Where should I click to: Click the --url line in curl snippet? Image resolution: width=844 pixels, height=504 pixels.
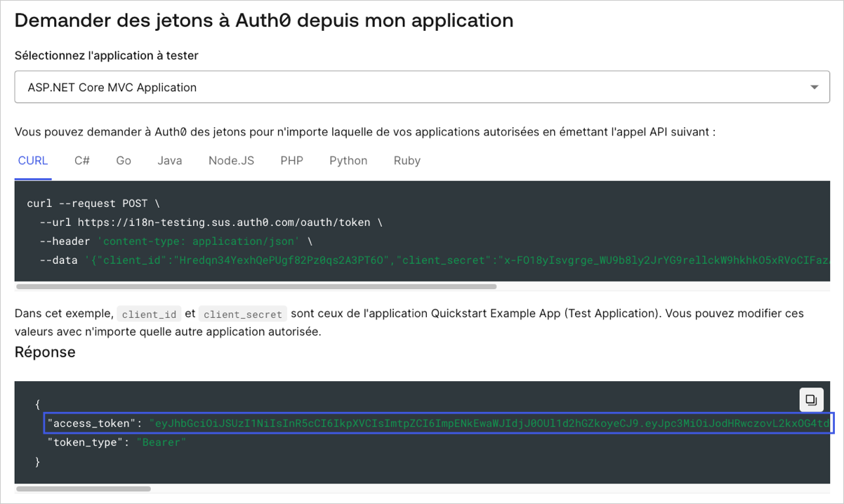[x=211, y=223]
